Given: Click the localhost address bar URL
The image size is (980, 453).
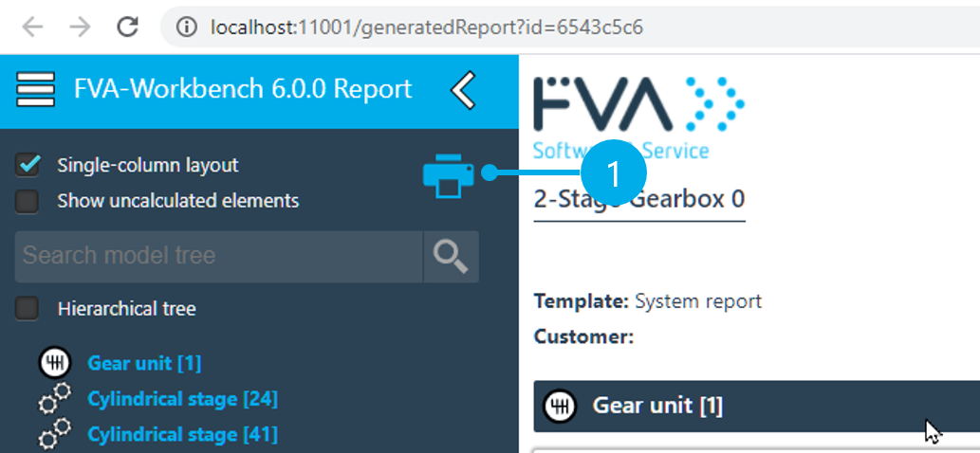Looking at the screenshot, I should pos(427,27).
